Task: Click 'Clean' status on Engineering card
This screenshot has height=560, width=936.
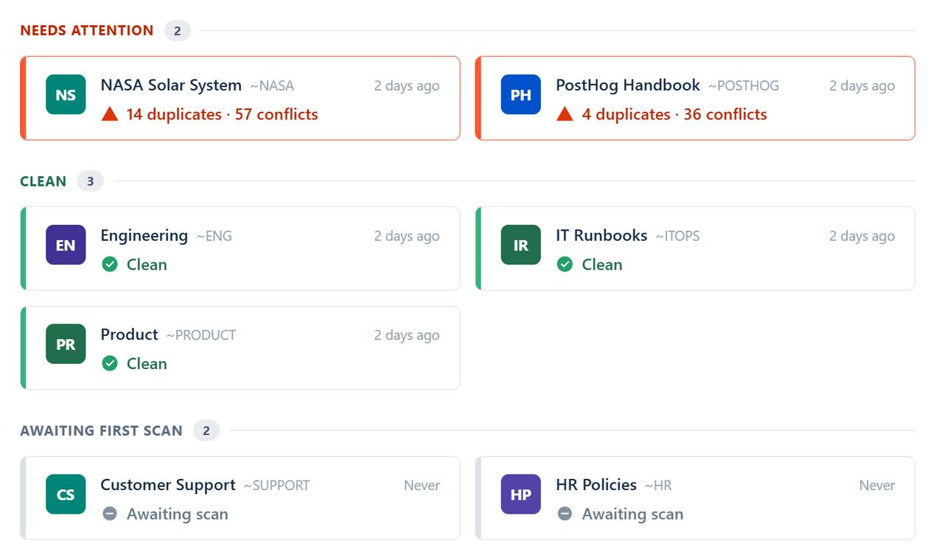Action: tap(147, 265)
